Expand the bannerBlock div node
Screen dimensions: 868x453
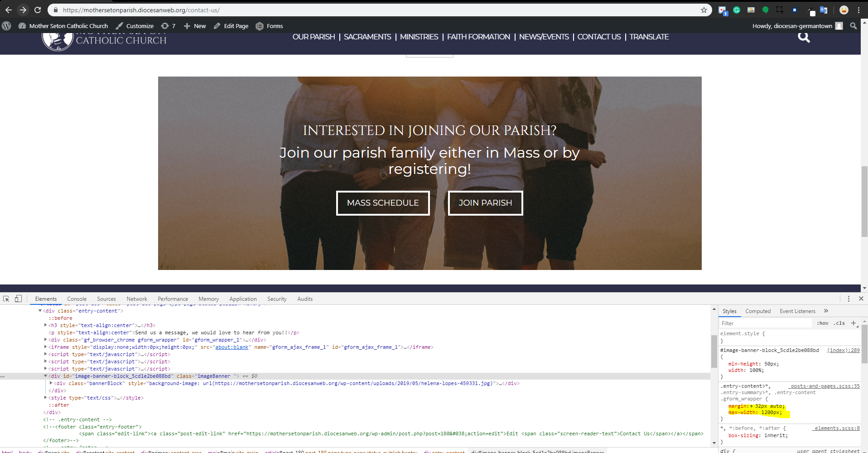[x=51, y=383]
